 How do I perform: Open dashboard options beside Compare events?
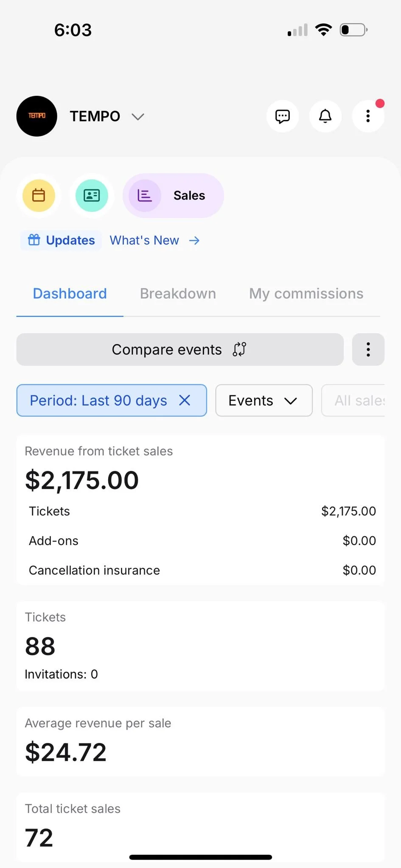[368, 350]
